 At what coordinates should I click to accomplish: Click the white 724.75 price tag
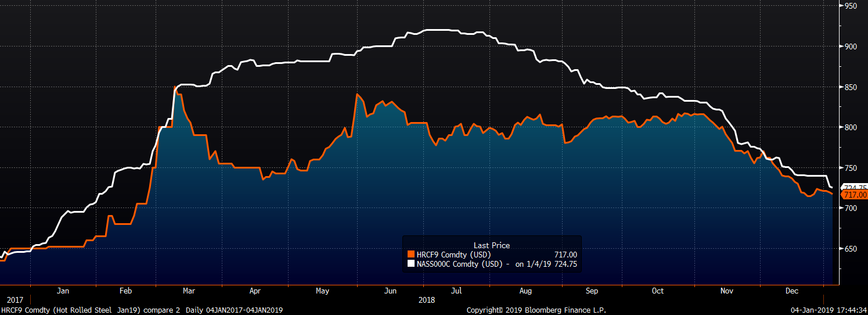click(855, 187)
